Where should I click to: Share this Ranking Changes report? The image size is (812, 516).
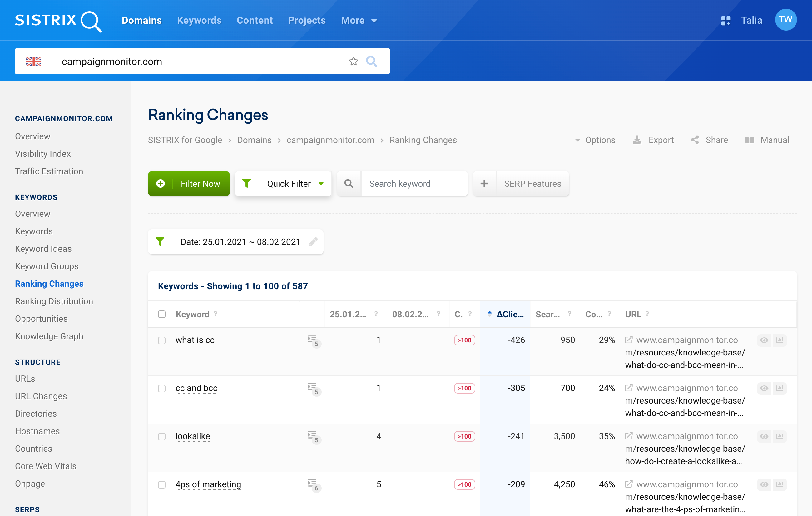[710, 140]
